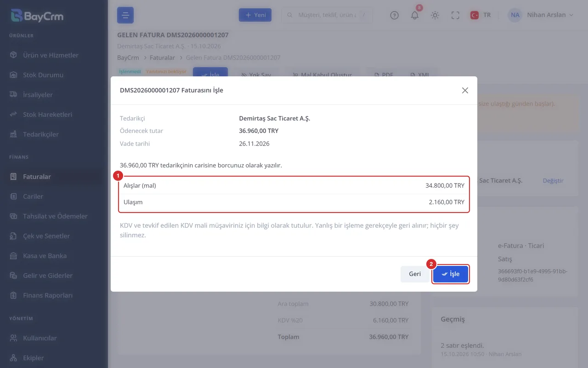The height and width of the screenshot is (368, 588).
Task: Click the Tedarikçiler box icon
Action: point(14,134)
